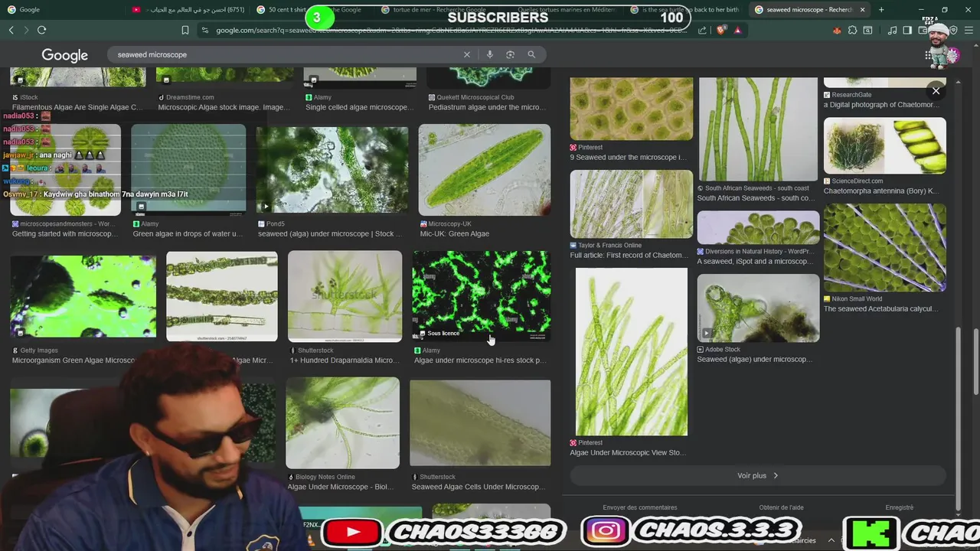Start voice search with the microphone icon
This screenshot has height=551, width=980.
(x=489, y=54)
